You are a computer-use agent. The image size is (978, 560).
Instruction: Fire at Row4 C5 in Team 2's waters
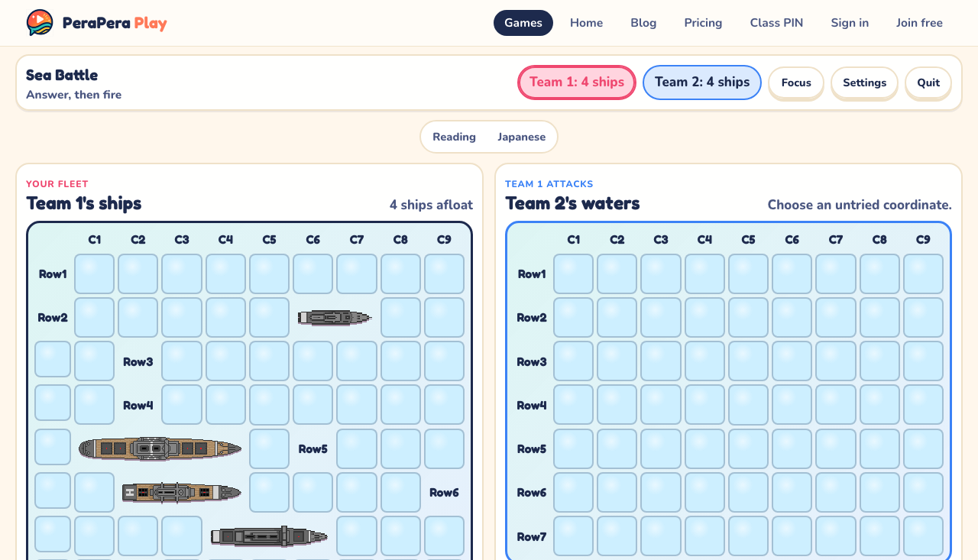point(748,405)
